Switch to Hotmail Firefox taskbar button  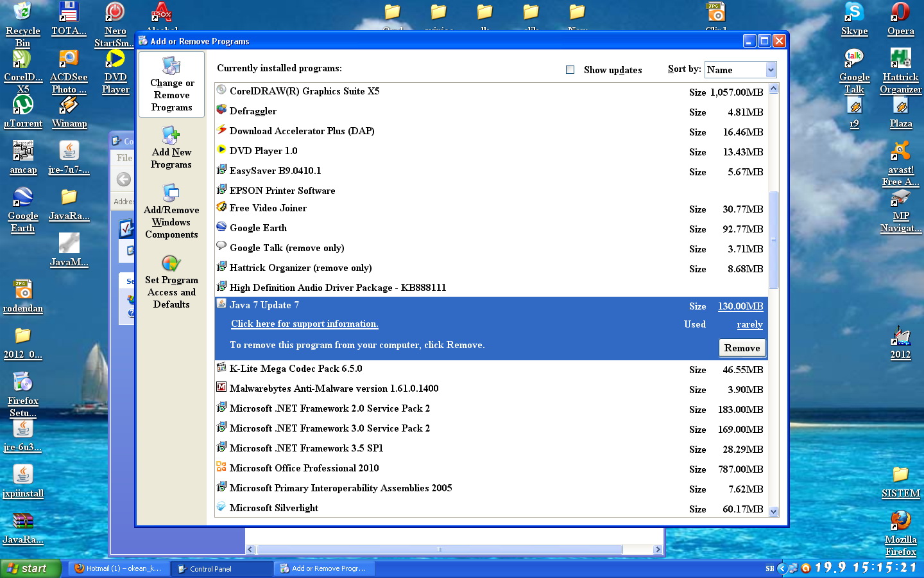[x=118, y=568]
